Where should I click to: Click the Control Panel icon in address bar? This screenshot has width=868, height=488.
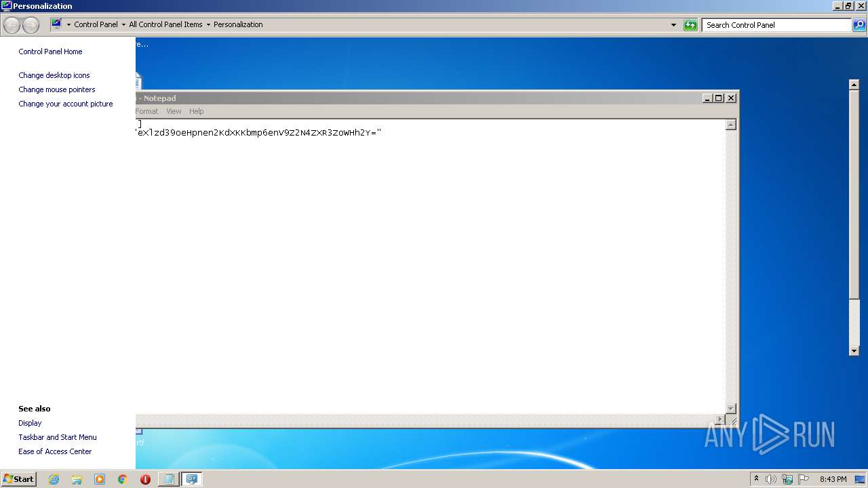(57, 24)
